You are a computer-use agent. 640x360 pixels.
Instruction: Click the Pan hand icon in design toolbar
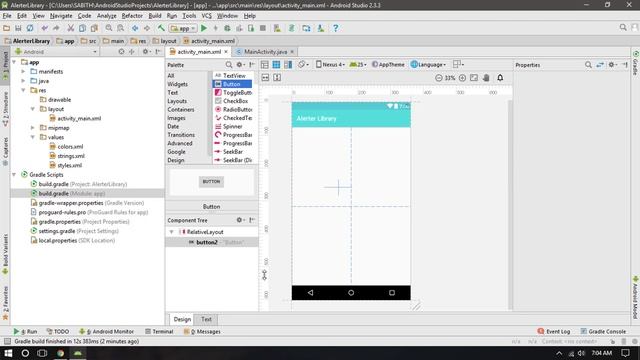[486, 78]
